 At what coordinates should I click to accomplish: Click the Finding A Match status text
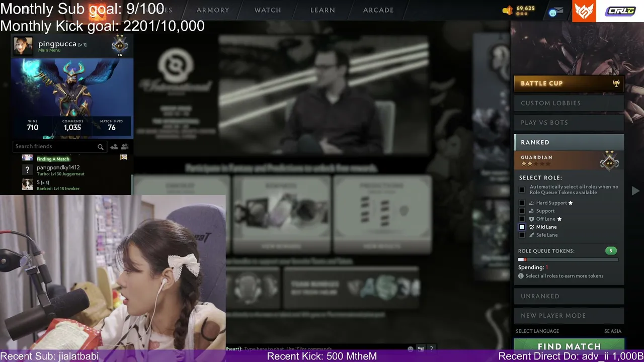point(53,159)
